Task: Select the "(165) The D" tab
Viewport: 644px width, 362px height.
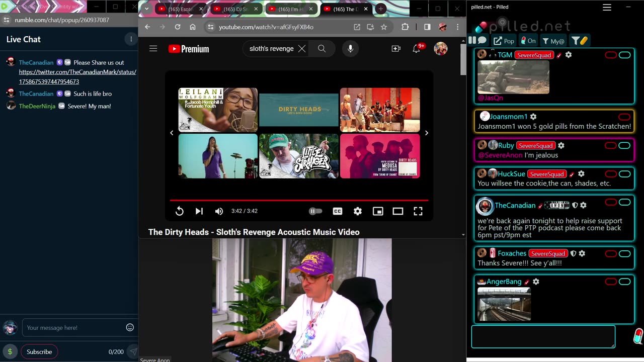Action: [345, 9]
